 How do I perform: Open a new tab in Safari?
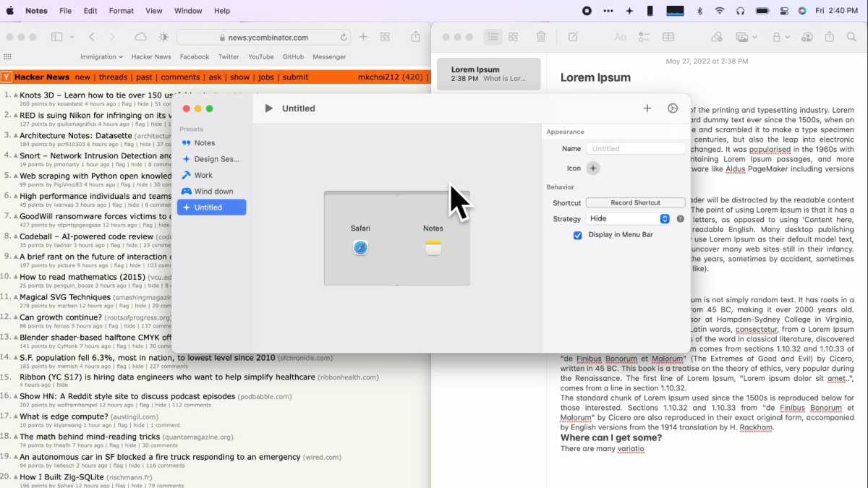click(363, 37)
